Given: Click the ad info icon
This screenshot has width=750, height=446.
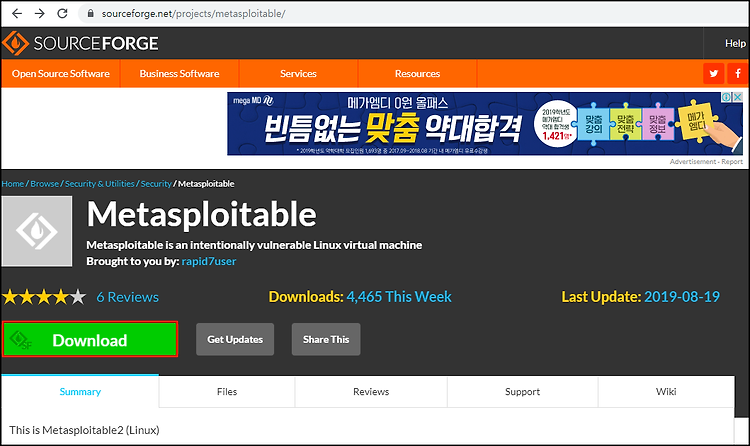Looking at the screenshot, I should point(726,97).
